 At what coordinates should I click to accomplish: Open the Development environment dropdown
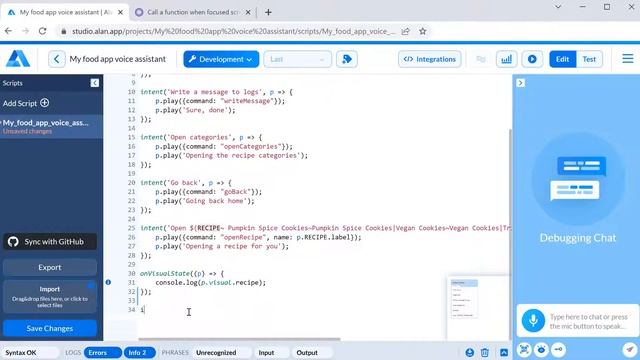[x=221, y=59]
